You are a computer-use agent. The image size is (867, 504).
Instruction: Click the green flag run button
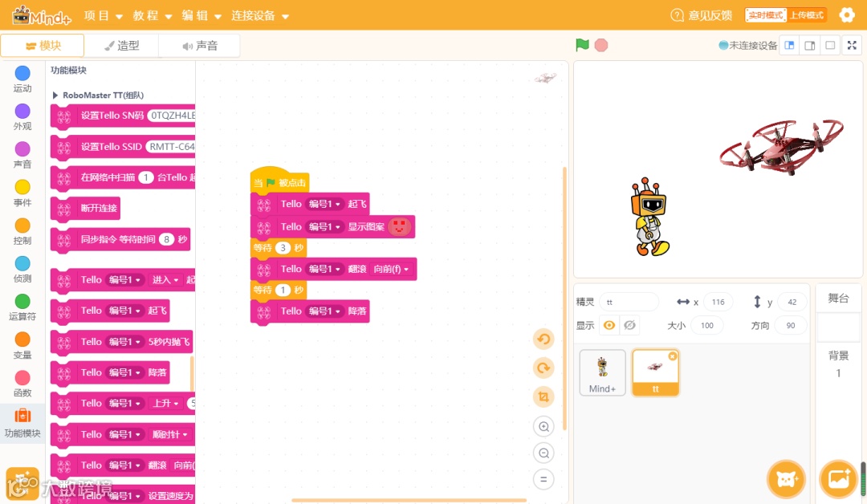tap(582, 45)
